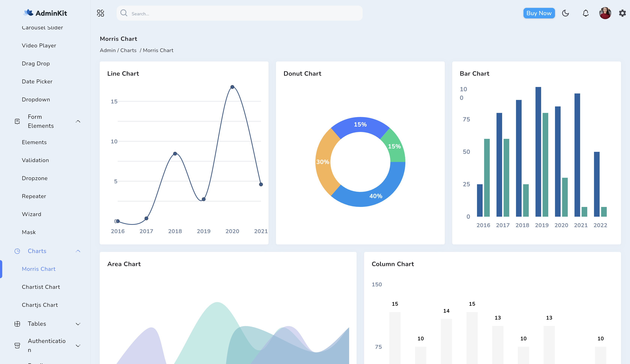Open the settings gear icon
The width and height of the screenshot is (630, 364).
(622, 13)
